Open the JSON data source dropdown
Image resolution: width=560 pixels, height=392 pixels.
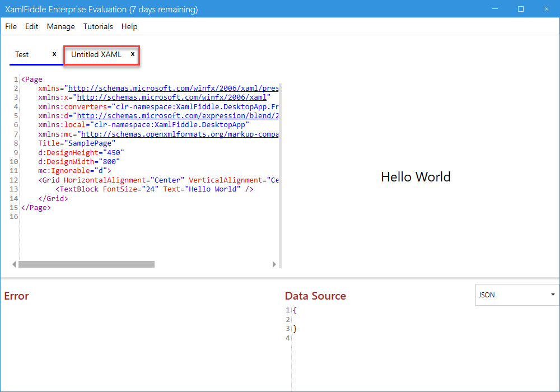pyautogui.click(x=517, y=295)
